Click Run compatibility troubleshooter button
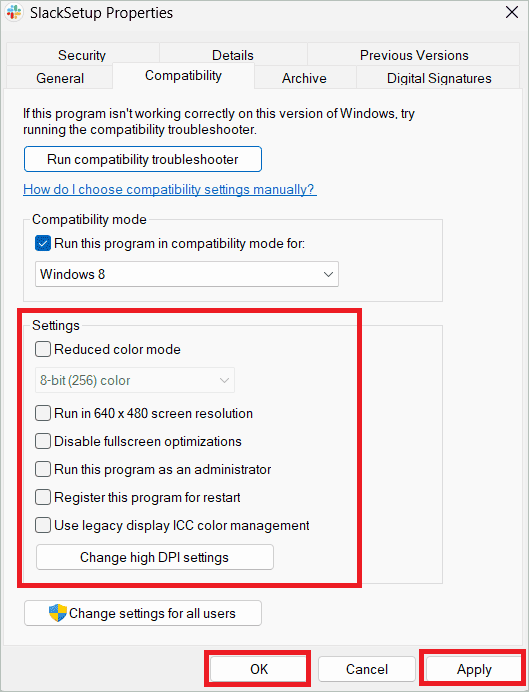 coord(143,159)
